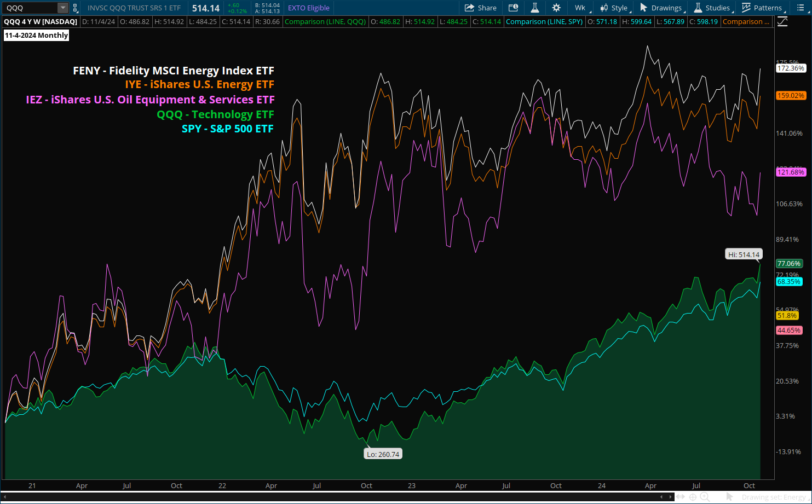This screenshot has width=812, height=504.
Task: Click the chart mode icon above price axis
Action: coord(782,22)
